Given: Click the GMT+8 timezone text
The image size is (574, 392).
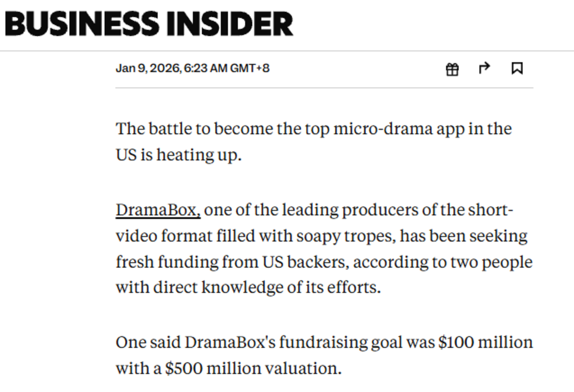Looking at the screenshot, I should 250,68.
